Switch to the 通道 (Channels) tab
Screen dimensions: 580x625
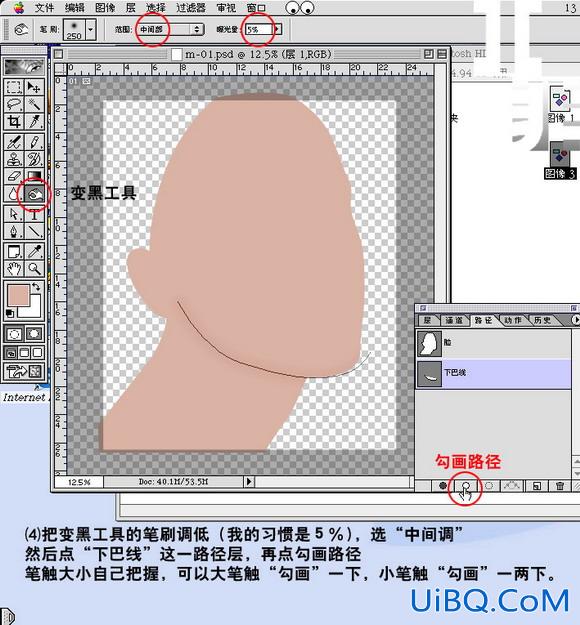tap(454, 320)
